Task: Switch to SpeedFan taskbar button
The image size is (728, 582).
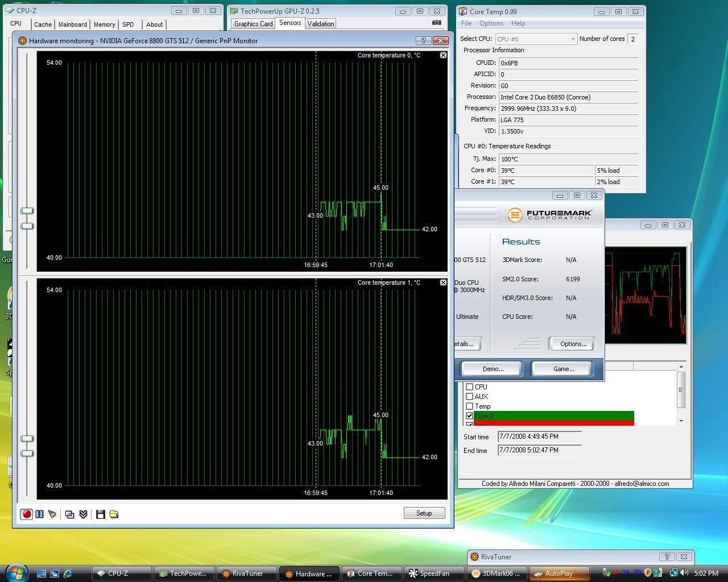Action: tap(435, 573)
